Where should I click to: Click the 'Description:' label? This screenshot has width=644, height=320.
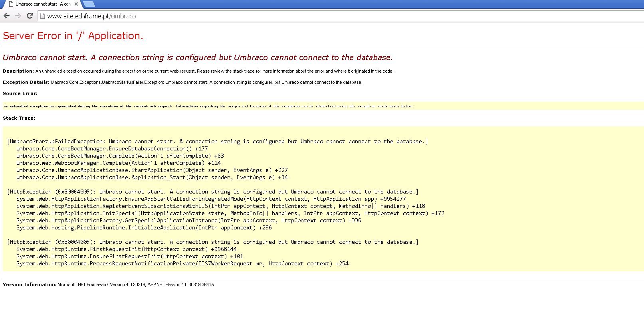pyautogui.click(x=18, y=71)
